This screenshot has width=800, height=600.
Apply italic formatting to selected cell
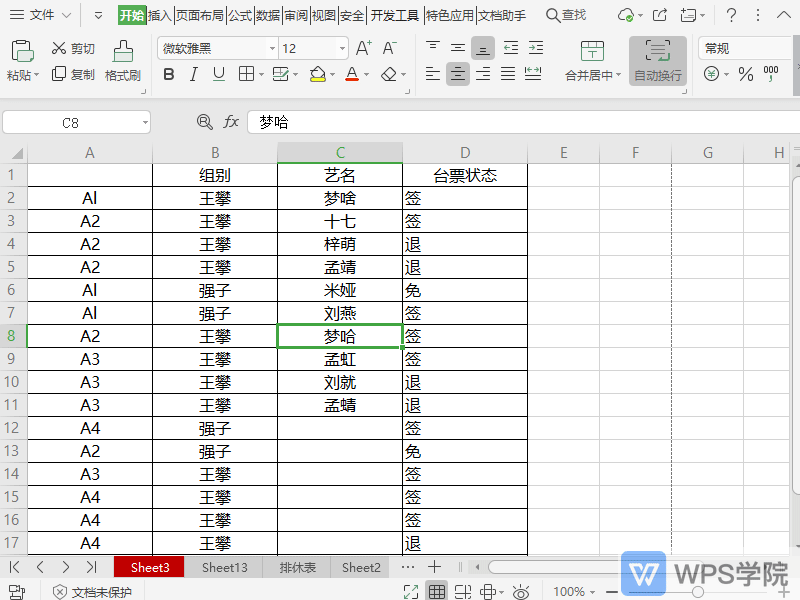point(193,73)
